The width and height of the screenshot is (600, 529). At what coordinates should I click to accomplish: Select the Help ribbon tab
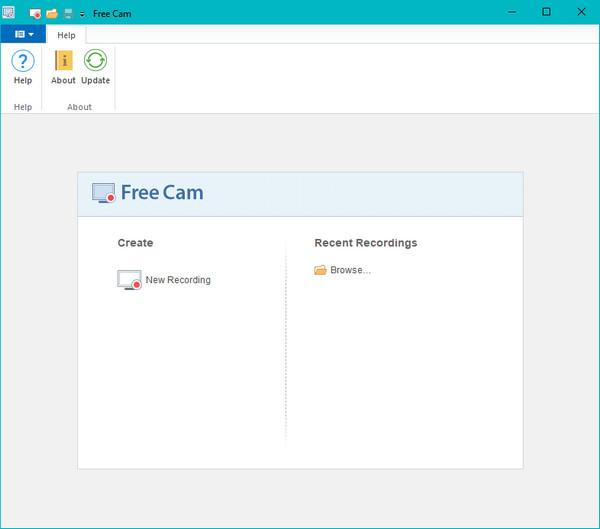(x=66, y=35)
